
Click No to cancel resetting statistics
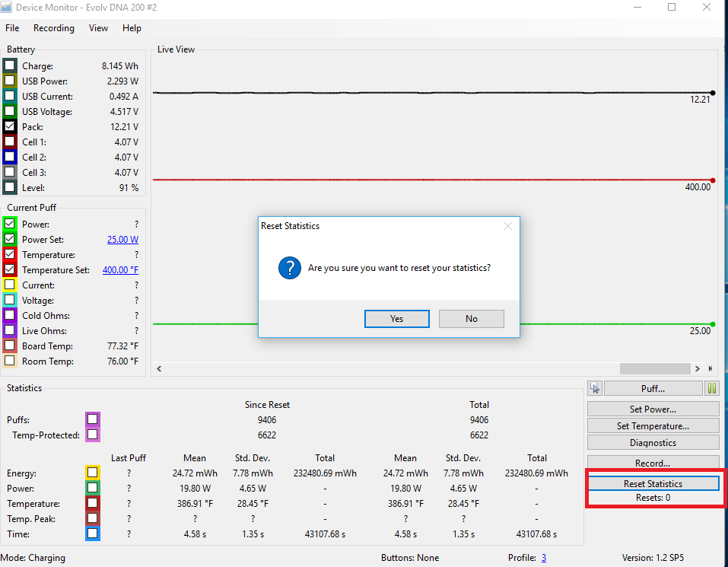pos(471,319)
